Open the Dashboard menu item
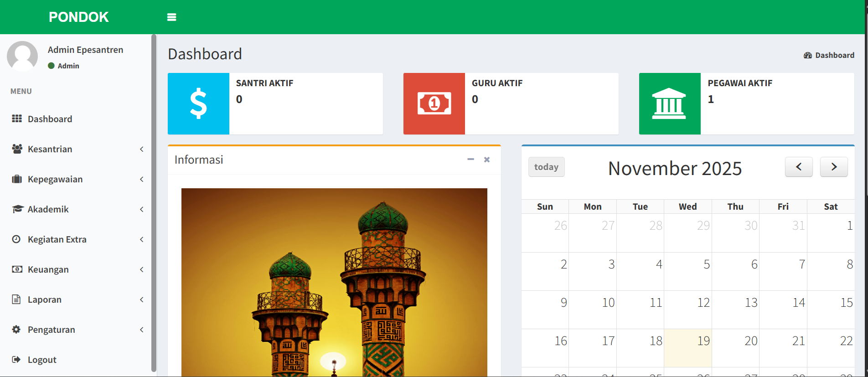This screenshot has width=868, height=377. point(50,119)
